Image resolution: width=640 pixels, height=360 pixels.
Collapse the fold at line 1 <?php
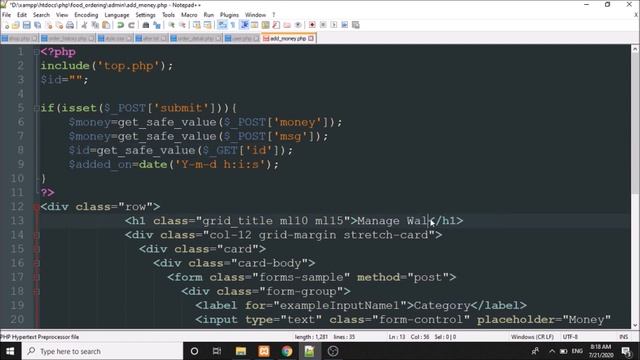click(36, 52)
